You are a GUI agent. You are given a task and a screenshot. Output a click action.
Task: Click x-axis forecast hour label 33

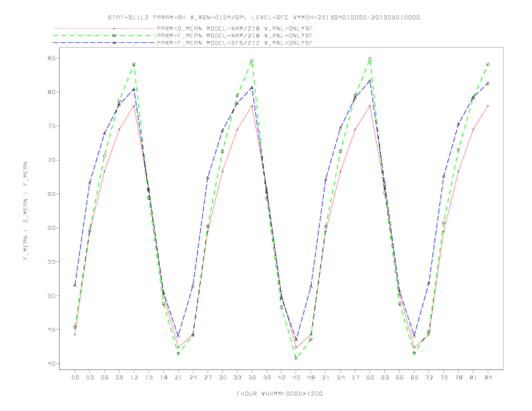tap(237, 377)
